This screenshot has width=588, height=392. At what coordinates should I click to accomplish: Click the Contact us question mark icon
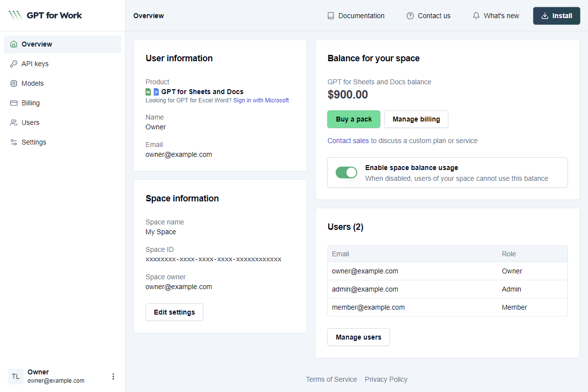(x=410, y=16)
